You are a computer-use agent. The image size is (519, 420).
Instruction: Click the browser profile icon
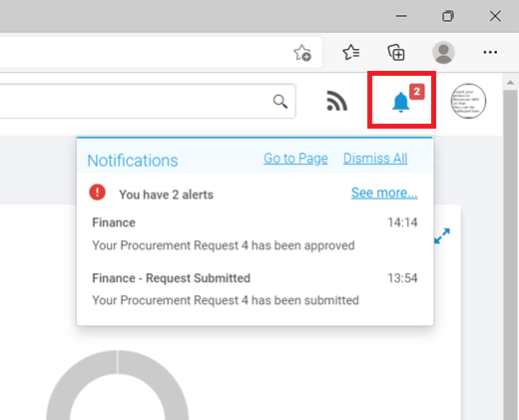click(443, 52)
